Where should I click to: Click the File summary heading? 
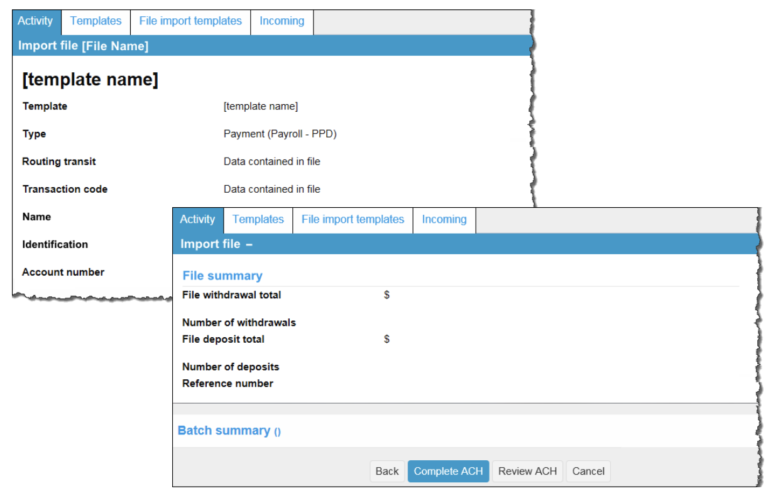coord(222,276)
